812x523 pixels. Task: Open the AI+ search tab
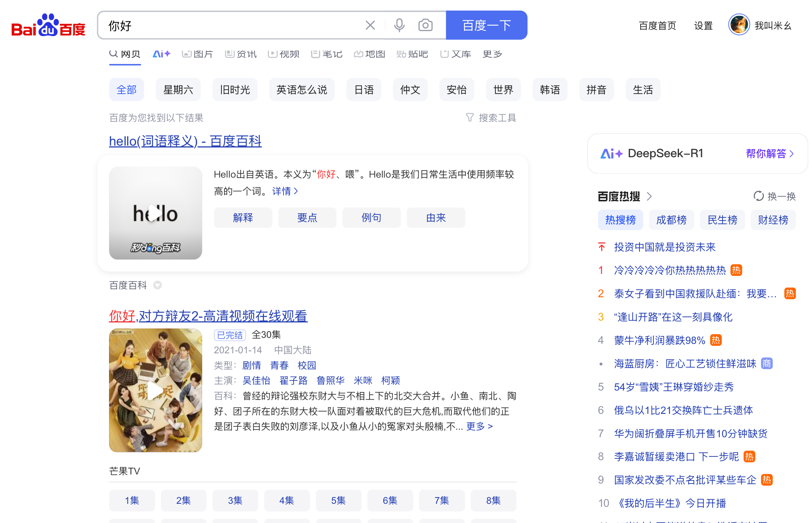click(x=161, y=54)
